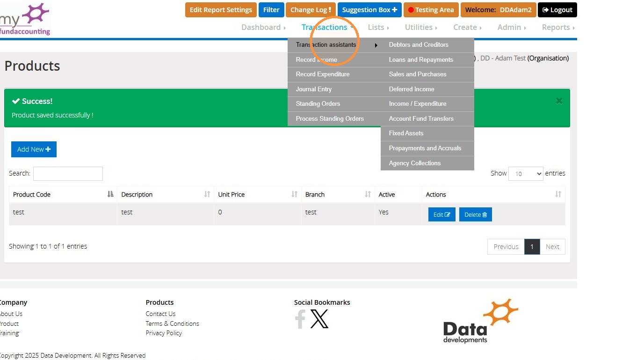Choose Debtors and Creditors assistant
This screenshot has width=644, height=360.
point(427,45)
